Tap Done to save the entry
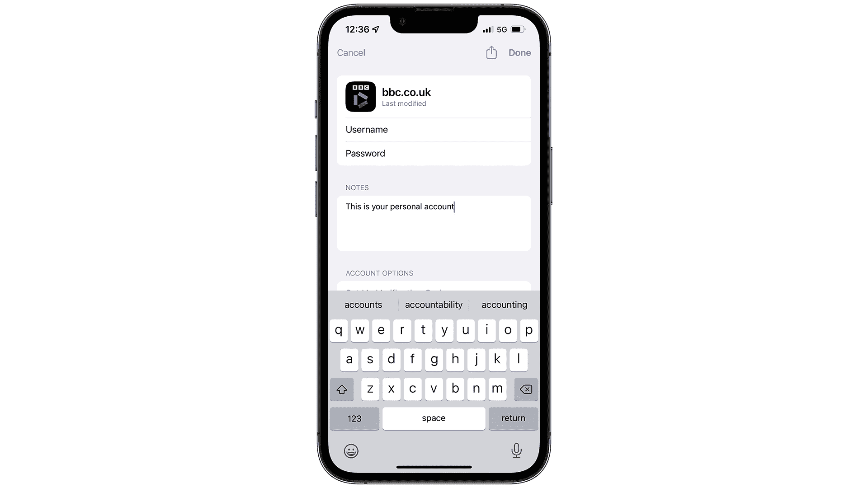The height and width of the screenshot is (488, 868). [x=519, y=52]
